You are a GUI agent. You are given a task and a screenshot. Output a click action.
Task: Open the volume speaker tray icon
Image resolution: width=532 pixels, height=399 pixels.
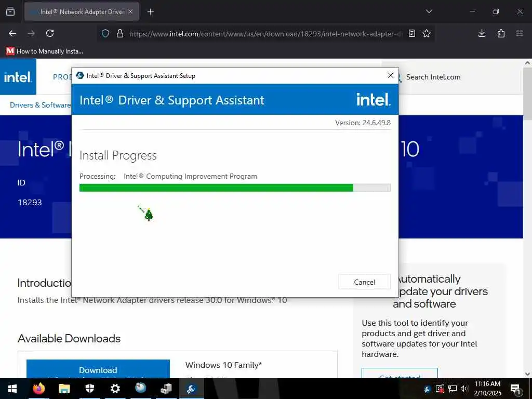pyautogui.click(x=464, y=389)
